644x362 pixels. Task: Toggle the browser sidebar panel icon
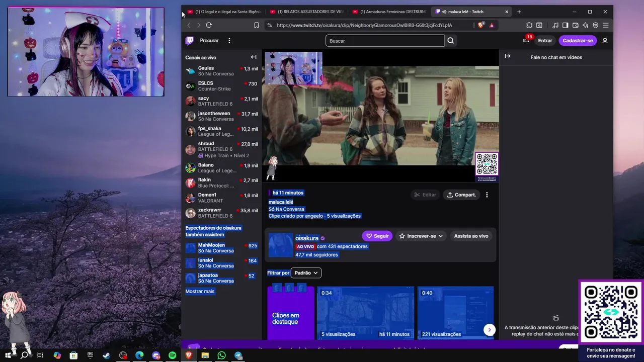point(566,25)
